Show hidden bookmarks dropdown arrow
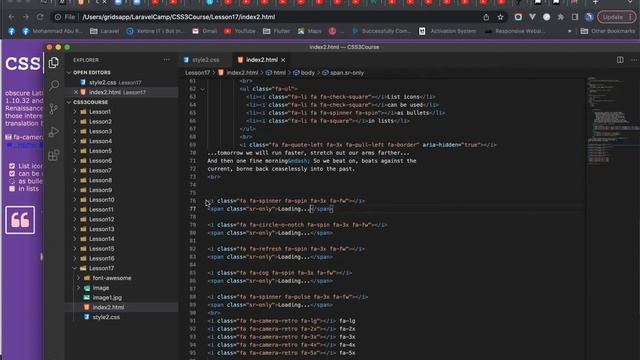The height and width of the screenshot is (360, 640). (570, 31)
